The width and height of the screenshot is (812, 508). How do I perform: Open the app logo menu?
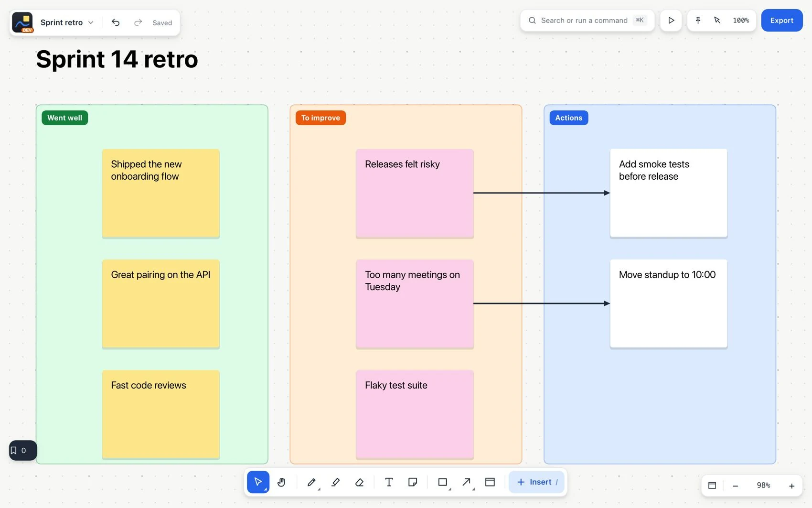tap(22, 22)
